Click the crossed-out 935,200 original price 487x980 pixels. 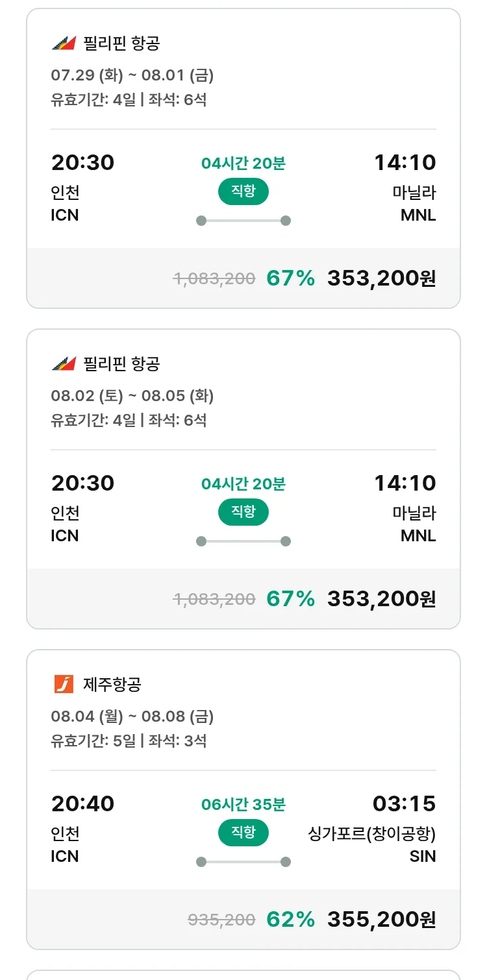pyautogui.click(x=221, y=920)
